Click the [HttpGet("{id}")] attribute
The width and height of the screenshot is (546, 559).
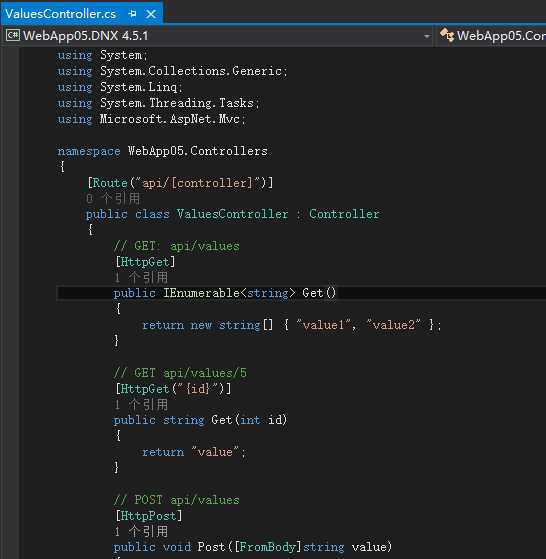pyautogui.click(x=173, y=389)
